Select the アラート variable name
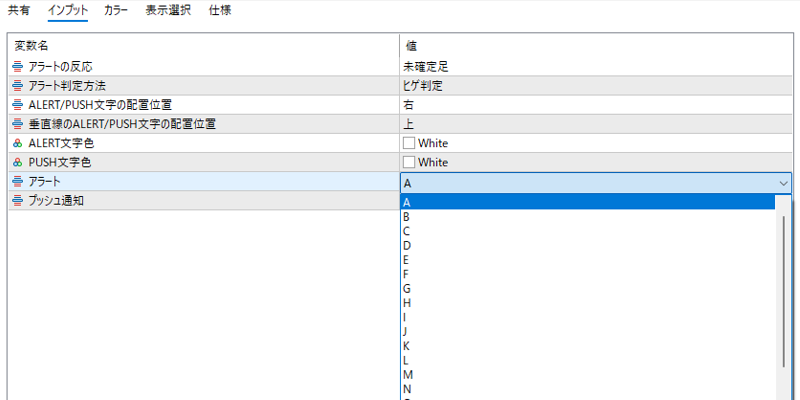 click(44, 182)
